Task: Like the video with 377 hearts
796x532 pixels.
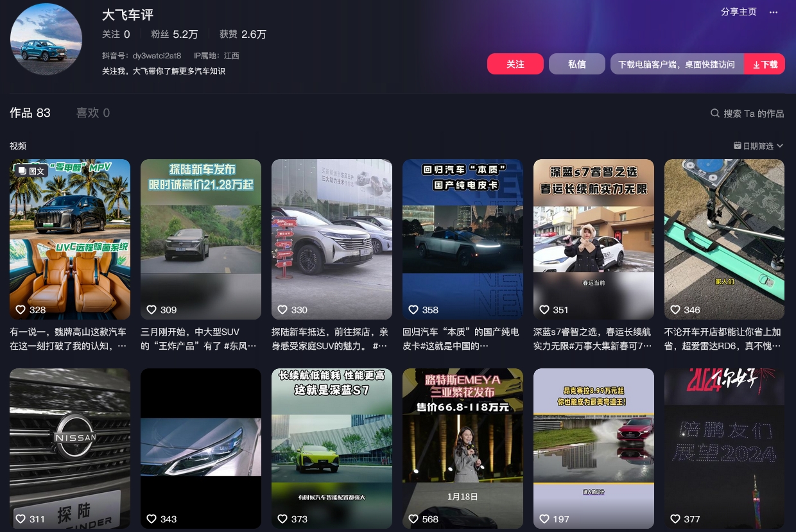Action: [675, 519]
